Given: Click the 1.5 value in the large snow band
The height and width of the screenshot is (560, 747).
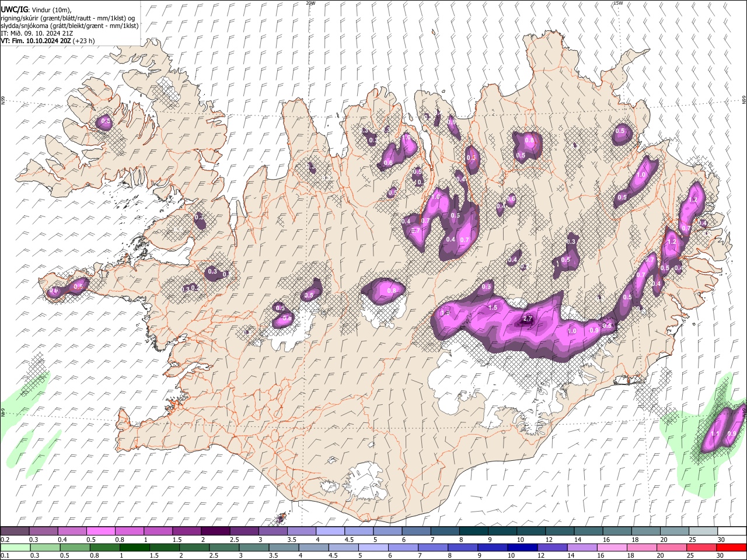Looking at the screenshot, I should tap(492, 307).
